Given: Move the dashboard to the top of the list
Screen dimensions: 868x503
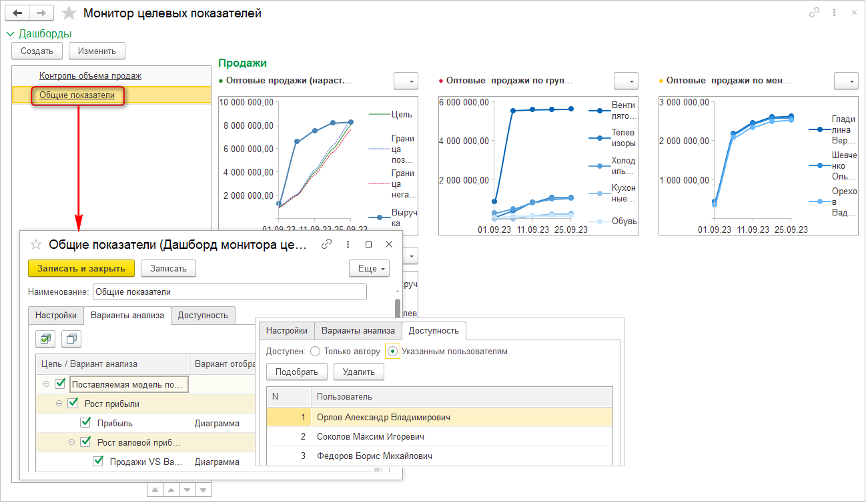Looking at the screenshot, I should [x=155, y=490].
